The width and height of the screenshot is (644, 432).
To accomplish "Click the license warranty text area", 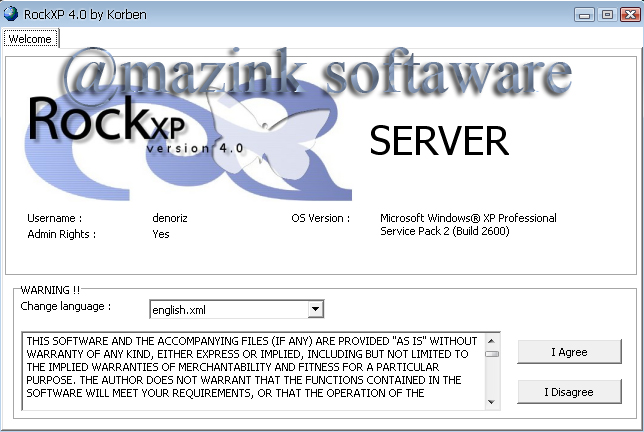I will click(x=253, y=371).
